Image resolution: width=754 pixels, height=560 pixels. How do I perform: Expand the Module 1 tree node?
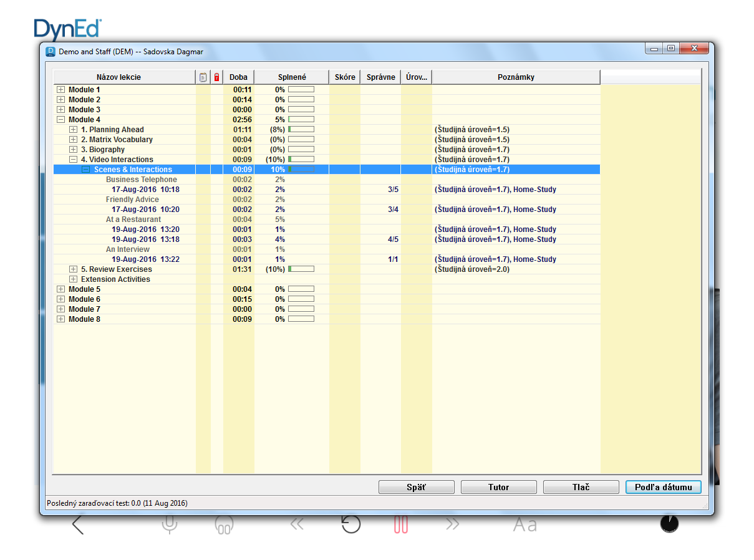pos(60,90)
